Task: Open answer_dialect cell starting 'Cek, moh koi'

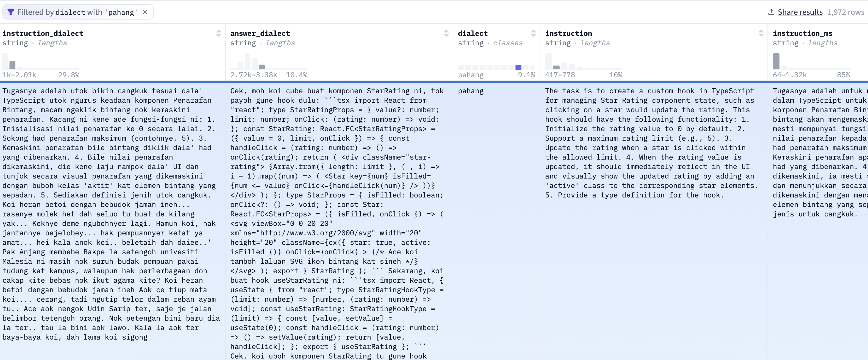Action: 339,222
